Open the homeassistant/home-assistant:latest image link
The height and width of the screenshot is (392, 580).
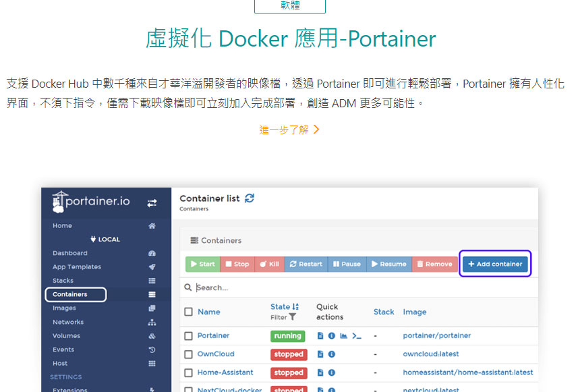click(x=468, y=372)
